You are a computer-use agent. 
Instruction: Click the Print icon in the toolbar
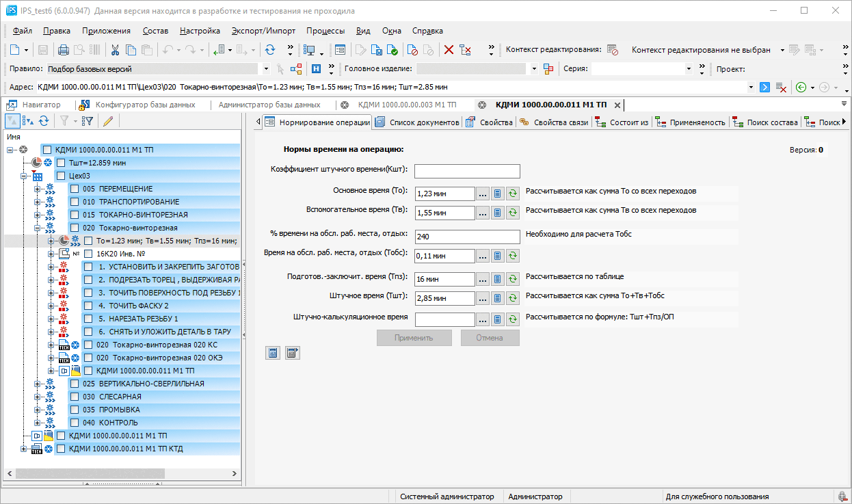(64, 50)
